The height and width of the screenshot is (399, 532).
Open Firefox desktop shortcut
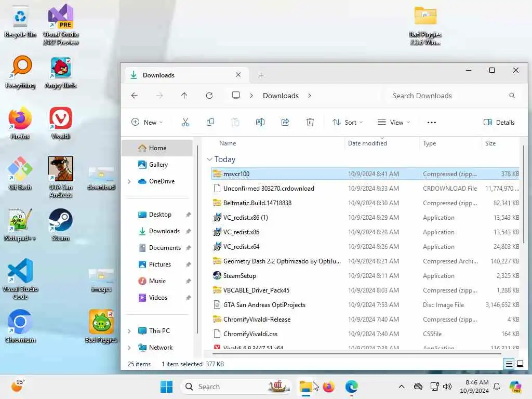click(x=20, y=123)
